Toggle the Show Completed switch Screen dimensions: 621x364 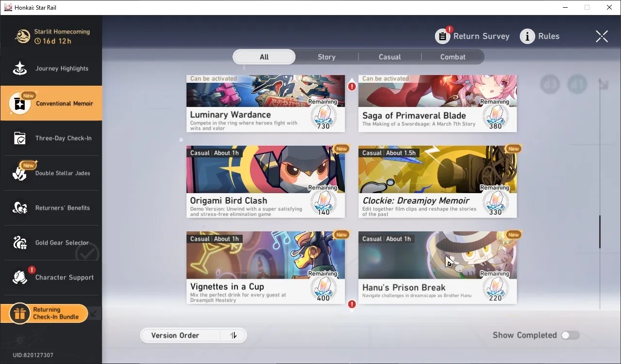[x=570, y=335]
